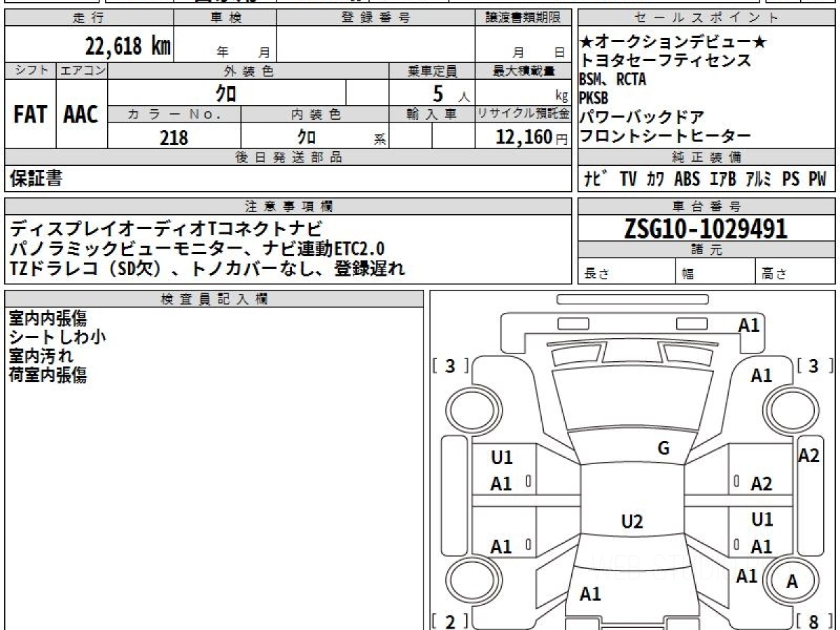This screenshot has width=840, height=630.
Task: Click the TV equipment code
Action: click(x=629, y=179)
